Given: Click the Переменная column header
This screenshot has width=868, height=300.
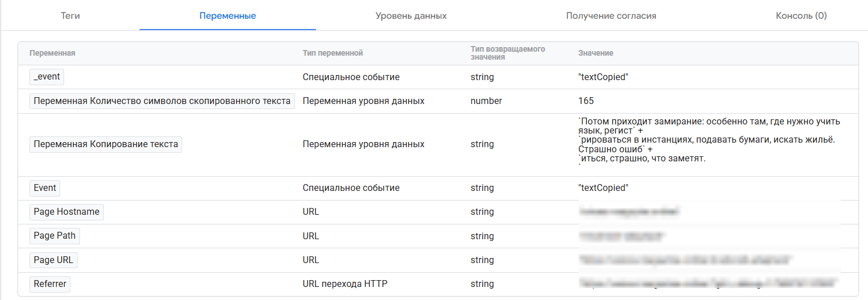Looking at the screenshot, I should pos(52,53).
